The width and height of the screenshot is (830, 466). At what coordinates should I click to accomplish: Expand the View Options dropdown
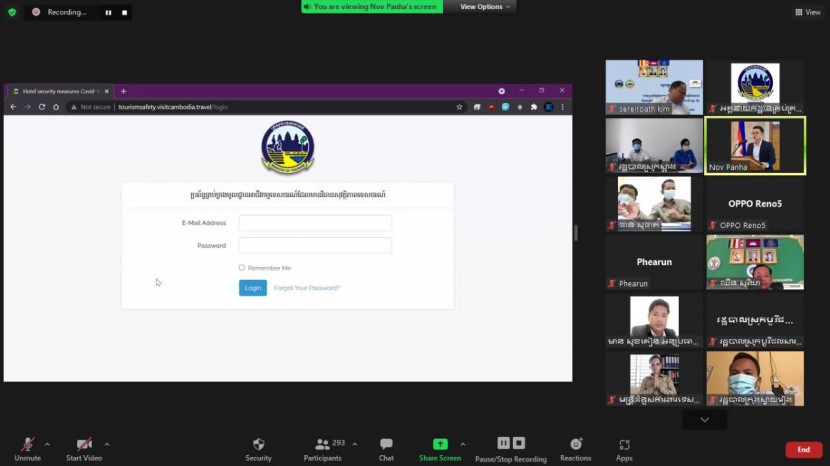click(x=486, y=7)
